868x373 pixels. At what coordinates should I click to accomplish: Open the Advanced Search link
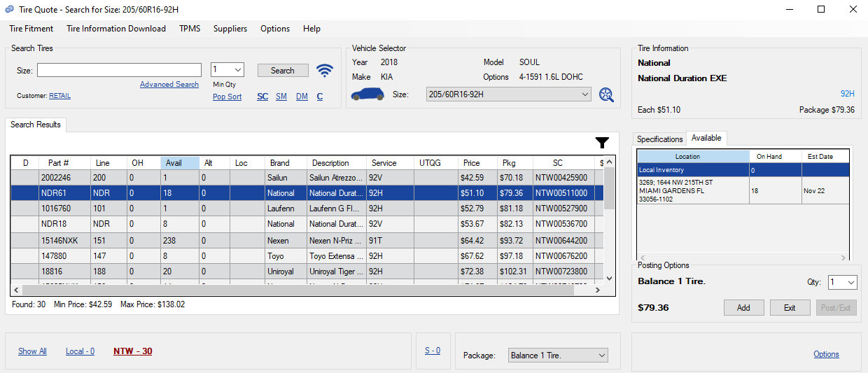coord(169,85)
